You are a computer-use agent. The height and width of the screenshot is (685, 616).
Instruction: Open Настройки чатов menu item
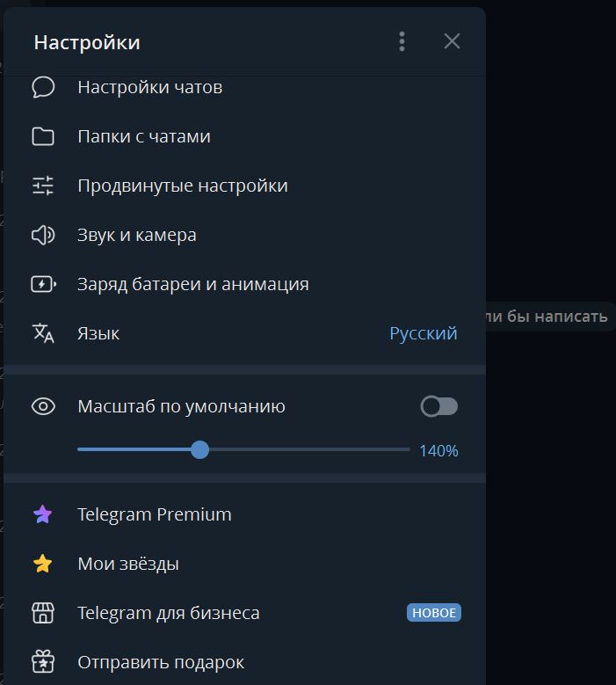149,87
